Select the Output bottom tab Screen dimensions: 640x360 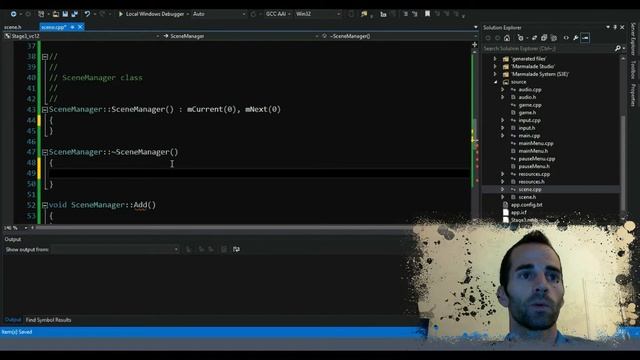(13, 320)
